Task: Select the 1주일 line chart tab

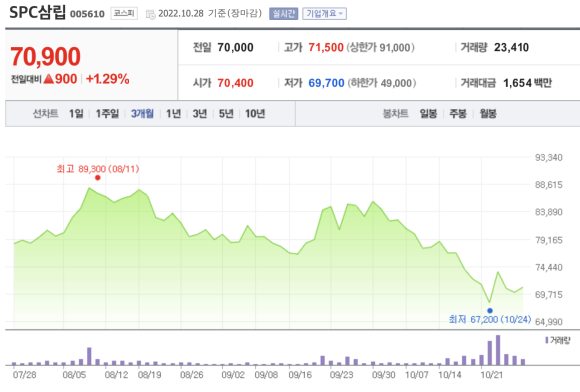Action: click(x=107, y=114)
